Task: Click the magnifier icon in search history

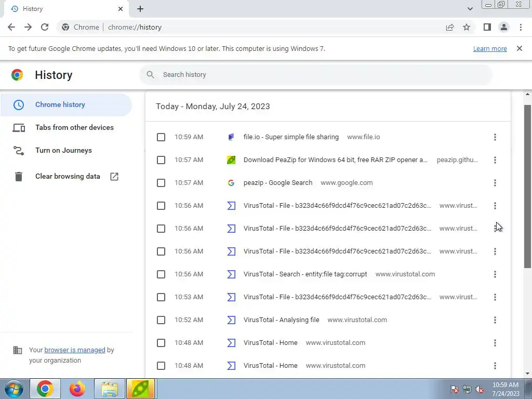Action: click(x=150, y=75)
